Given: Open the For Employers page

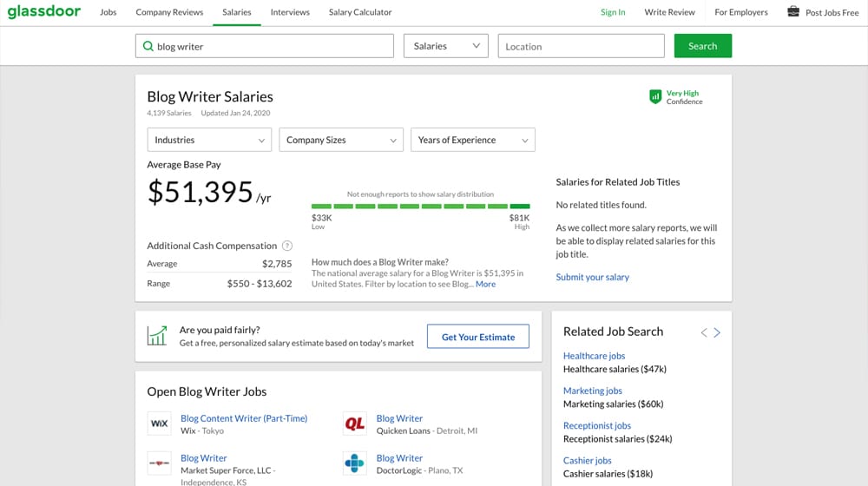Looking at the screenshot, I should 740,12.
